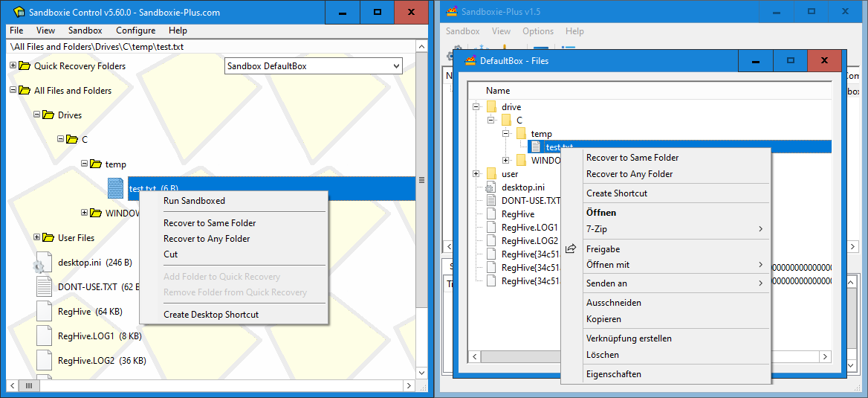Click the RegHive file icon in left window
This screenshot has width=868, height=398.
click(42, 312)
